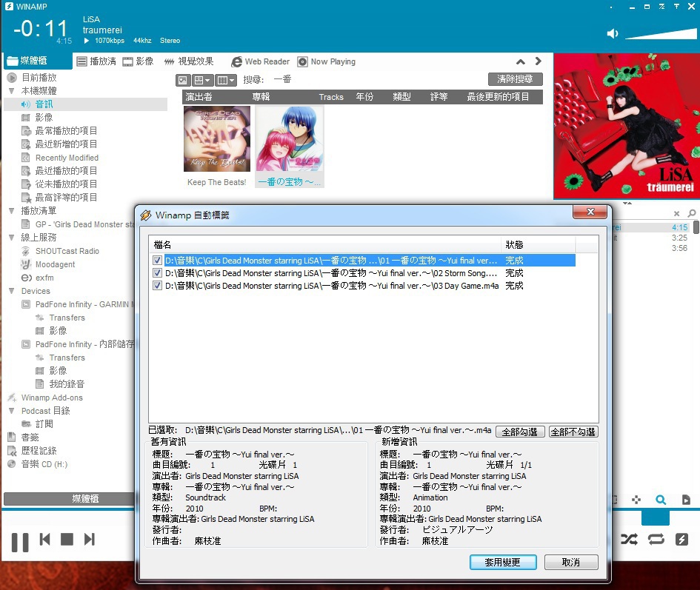Skip to the next track

pos(90,540)
